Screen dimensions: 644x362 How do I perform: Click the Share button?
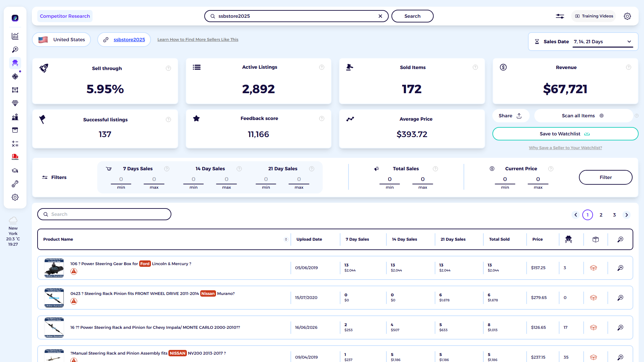click(x=511, y=116)
